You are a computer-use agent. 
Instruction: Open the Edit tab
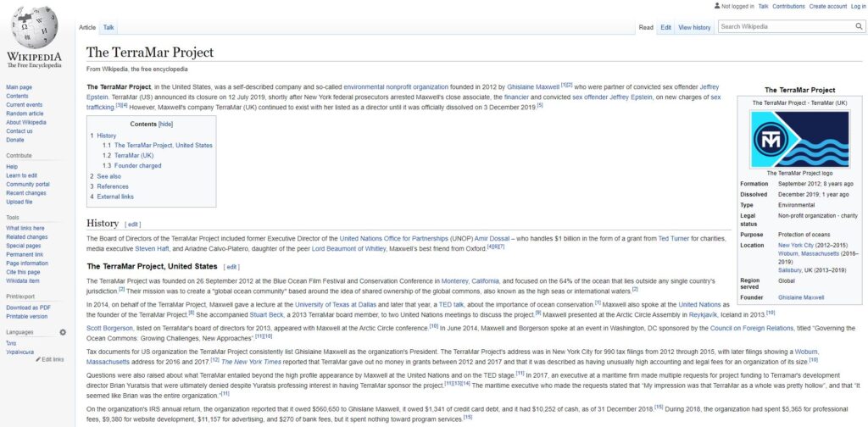pos(665,27)
